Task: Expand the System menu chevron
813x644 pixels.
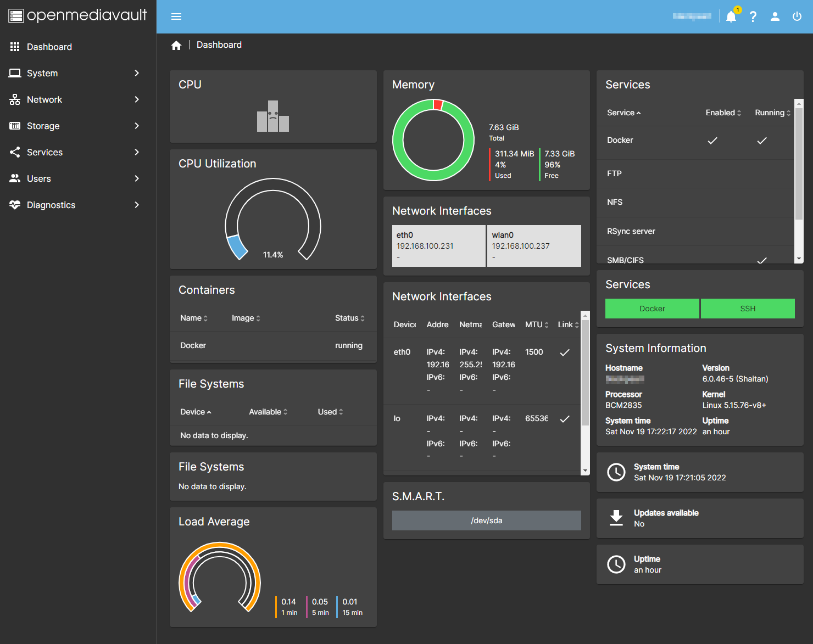Action: (x=137, y=73)
